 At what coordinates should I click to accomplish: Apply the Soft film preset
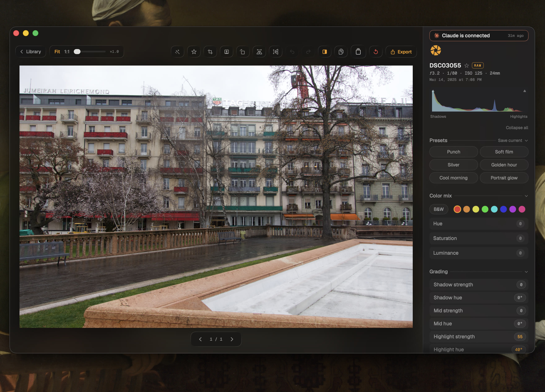(x=504, y=152)
